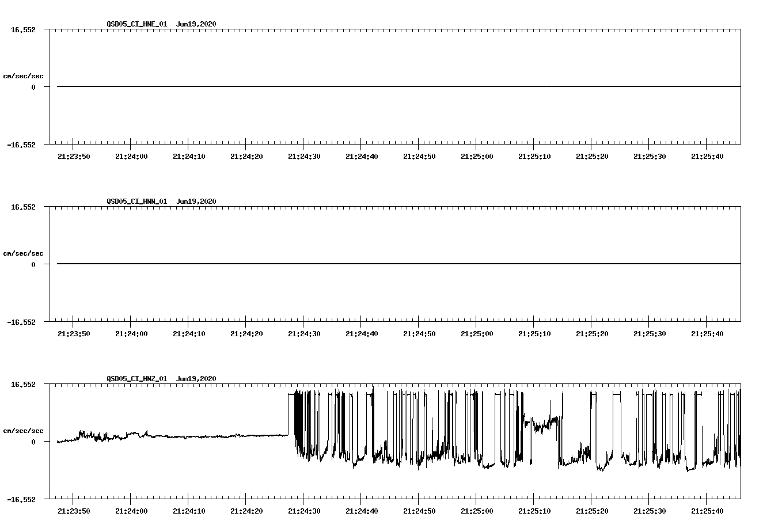Viewport: 782px width, 532px height.
Task: Click the Jun19,2020 date above HNE plot
Action: pos(196,24)
